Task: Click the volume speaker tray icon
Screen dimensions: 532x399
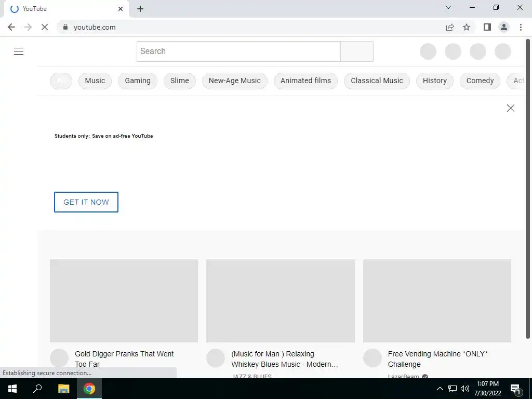Action: coord(465,389)
